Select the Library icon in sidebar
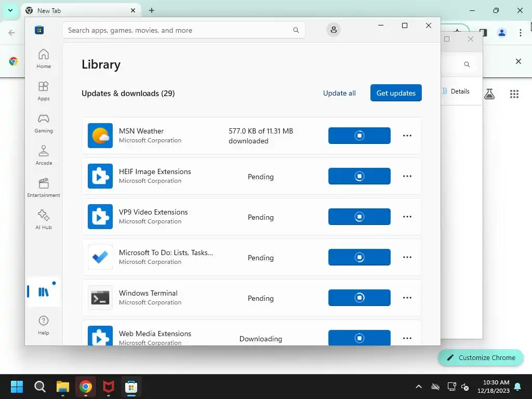This screenshot has width=532, height=399. point(44,292)
